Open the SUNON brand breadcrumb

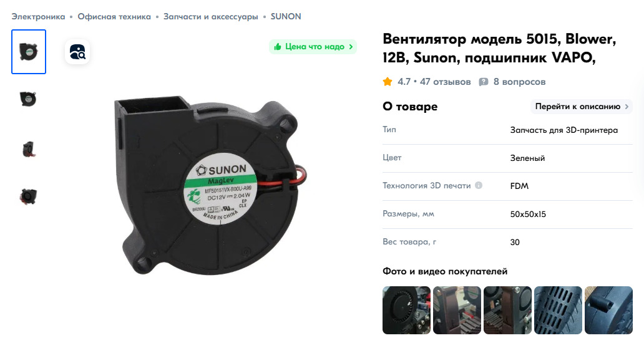point(286,17)
